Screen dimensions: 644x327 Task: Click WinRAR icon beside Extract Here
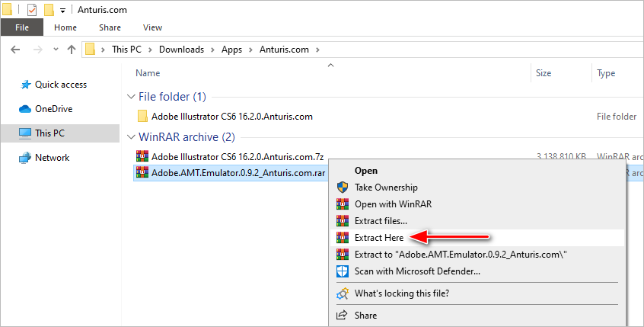point(342,238)
